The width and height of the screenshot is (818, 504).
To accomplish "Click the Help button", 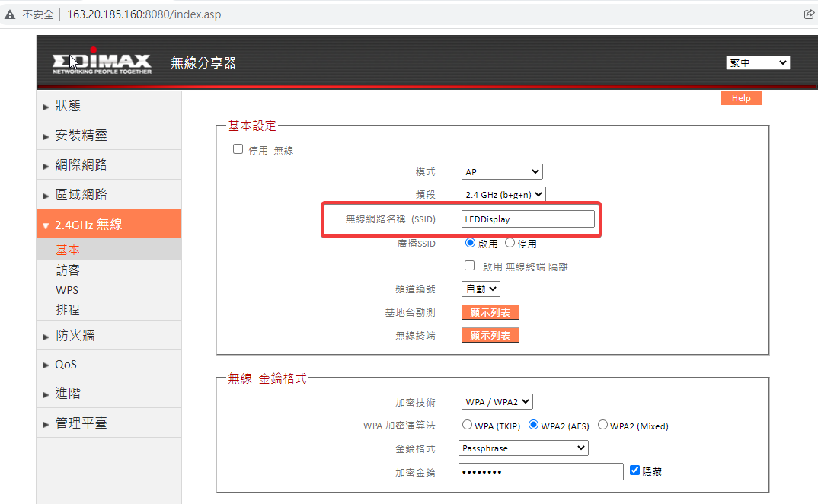I will coord(741,98).
